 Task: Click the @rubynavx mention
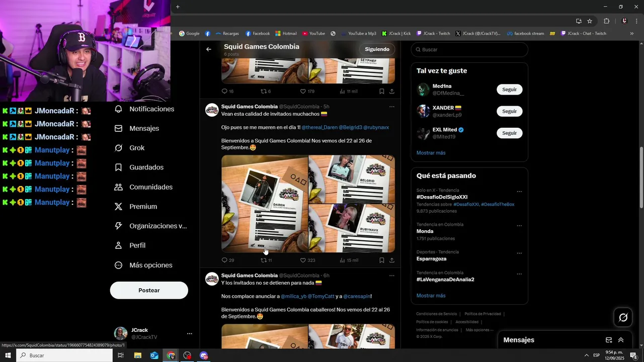[x=376, y=128]
